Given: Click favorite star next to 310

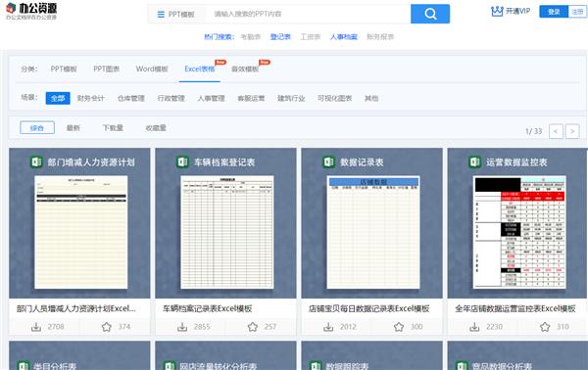Looking at the screenshot, I should click(545, 327).
